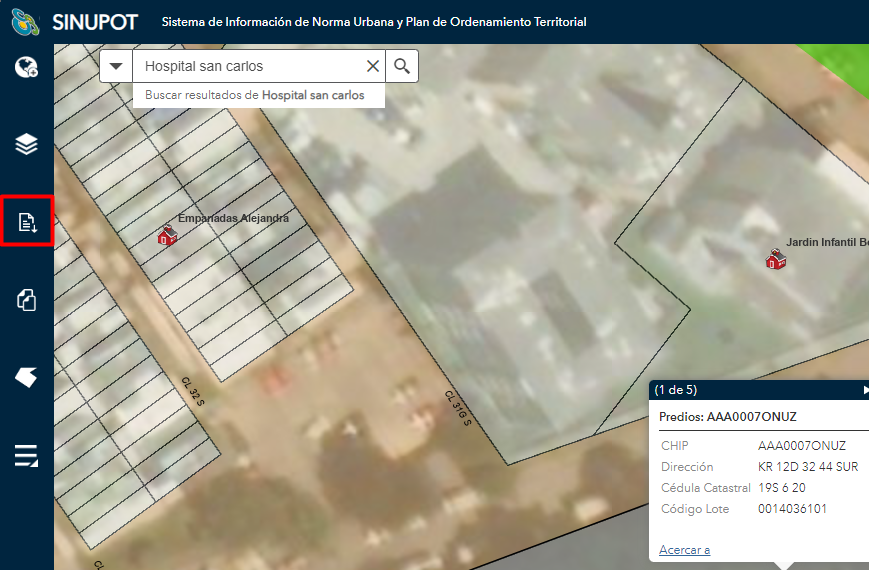This screenshot has width=869, height=570.
Task: Click the red-highlighted report document icon
Action: point(27,221)
